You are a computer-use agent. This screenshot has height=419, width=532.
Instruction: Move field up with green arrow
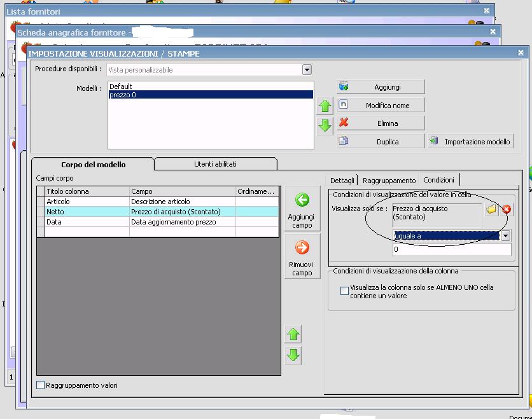tap(293, 334)
